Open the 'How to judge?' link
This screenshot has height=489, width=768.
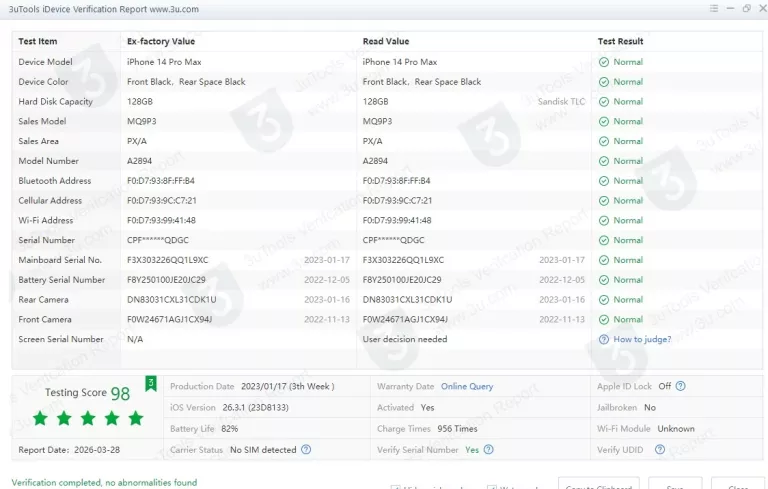tap(642, 340)
